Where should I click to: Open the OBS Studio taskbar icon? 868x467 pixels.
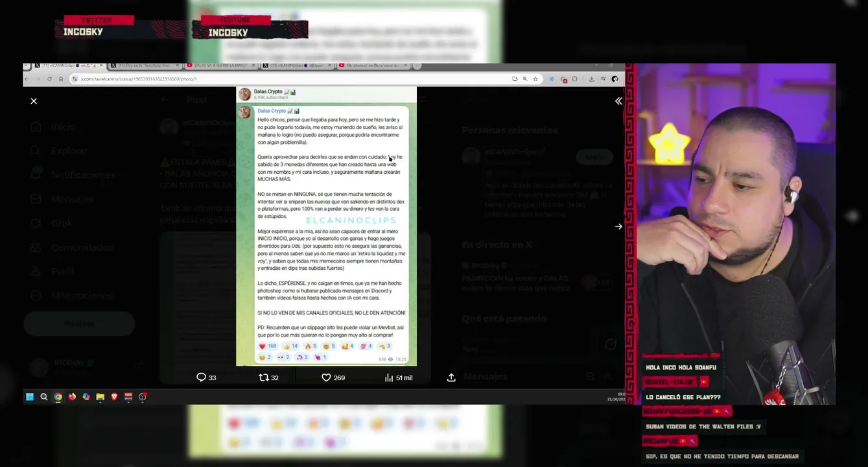(143, 397)
